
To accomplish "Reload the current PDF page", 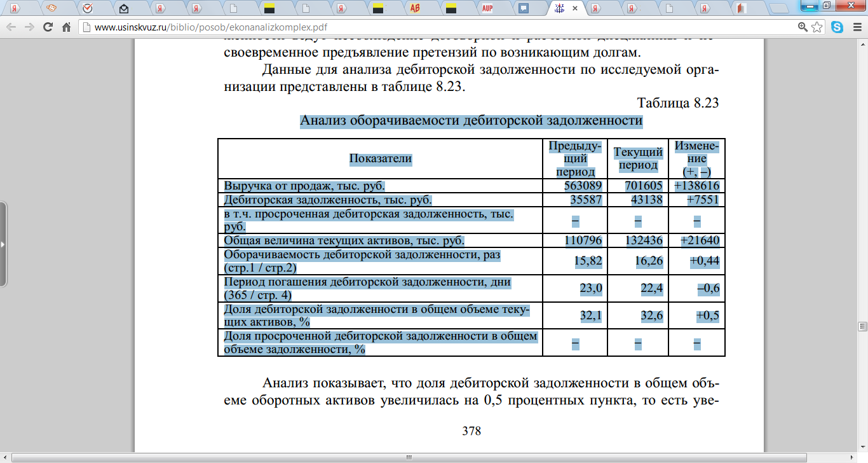I will (x=48, y=27).
